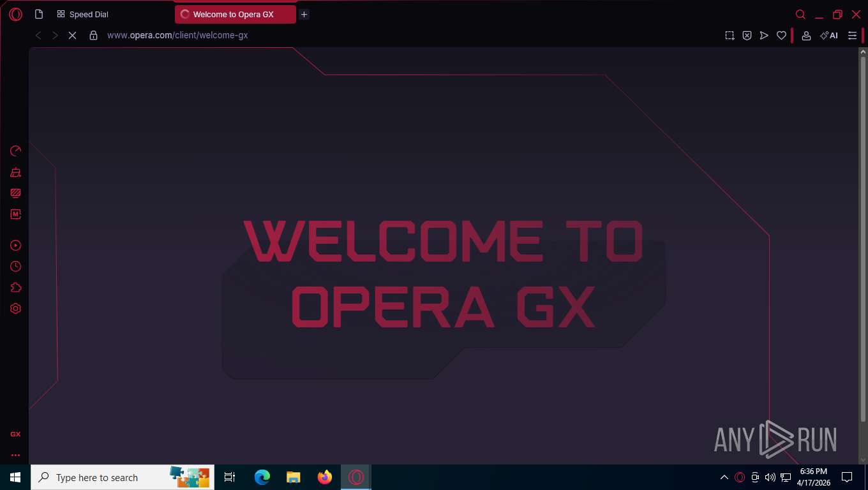Open the notification center
Image resolution: width=868 pixels, height=490 pixels.
click(847, 477)
